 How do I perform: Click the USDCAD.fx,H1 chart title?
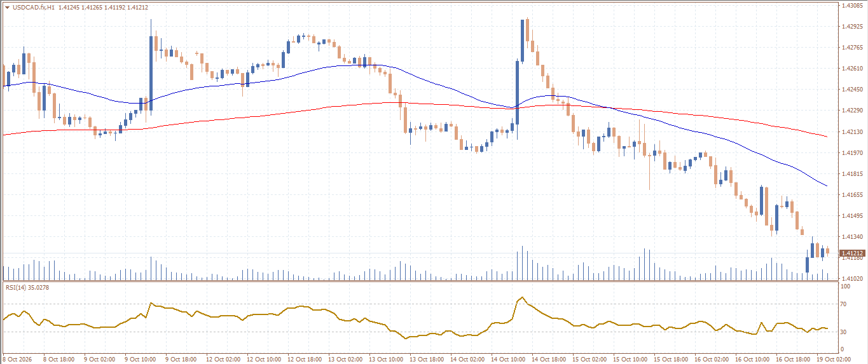tap(33, 7)
